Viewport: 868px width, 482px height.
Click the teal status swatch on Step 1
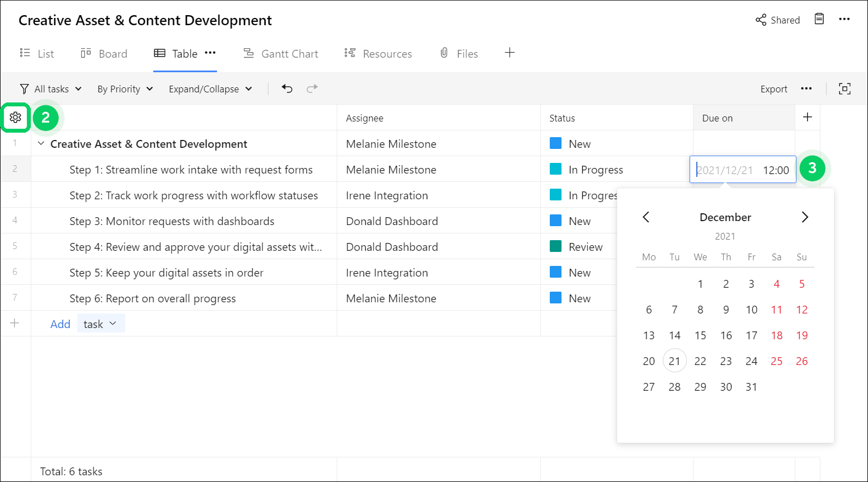555,169
